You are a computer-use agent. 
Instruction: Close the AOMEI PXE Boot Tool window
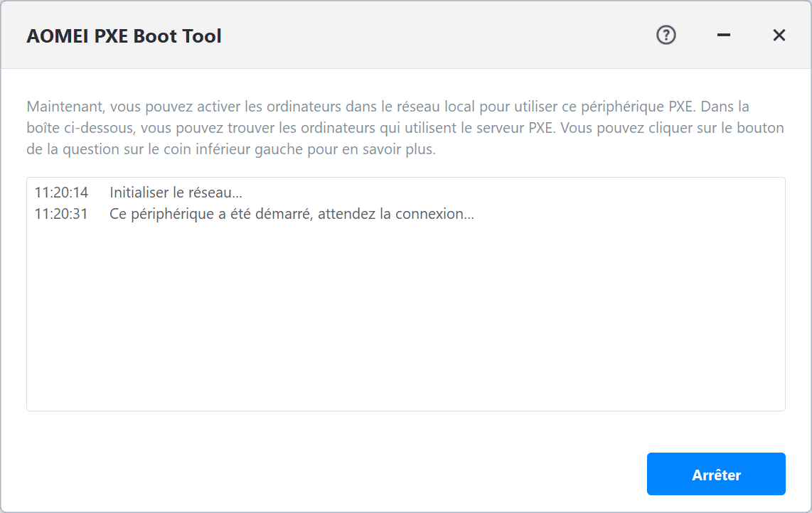(779, 35)
